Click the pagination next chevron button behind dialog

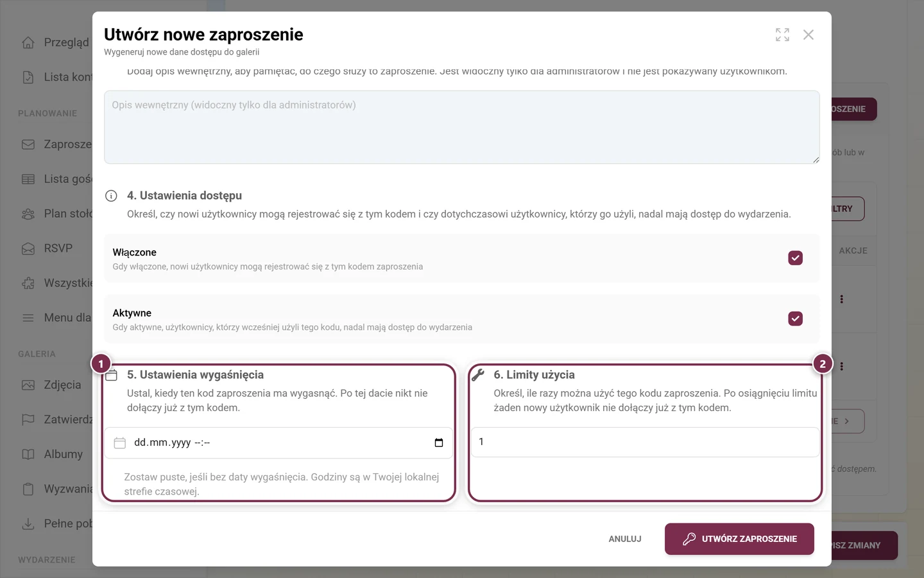(x=848, y=421)
